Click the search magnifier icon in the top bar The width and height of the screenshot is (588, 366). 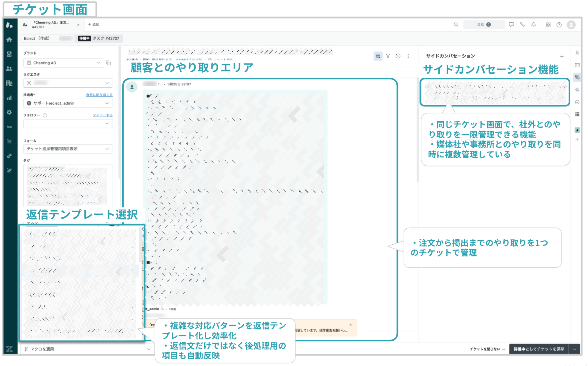point(456,24)
